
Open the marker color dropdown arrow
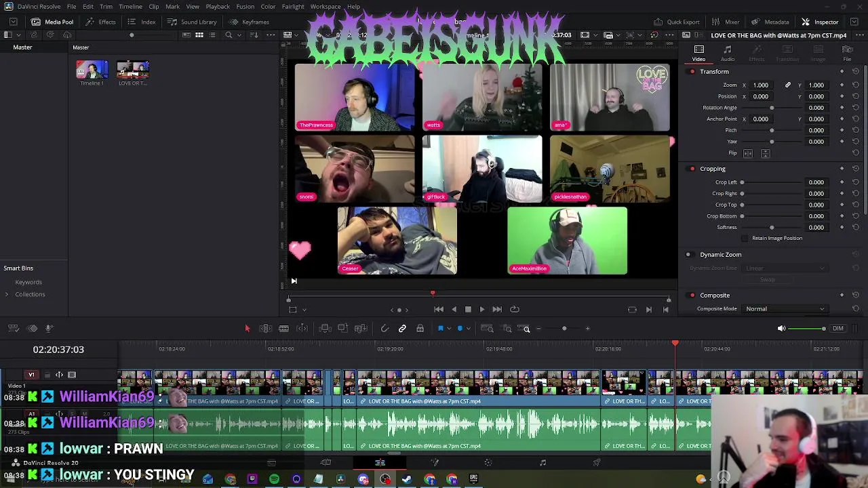[x=468, y=329]
